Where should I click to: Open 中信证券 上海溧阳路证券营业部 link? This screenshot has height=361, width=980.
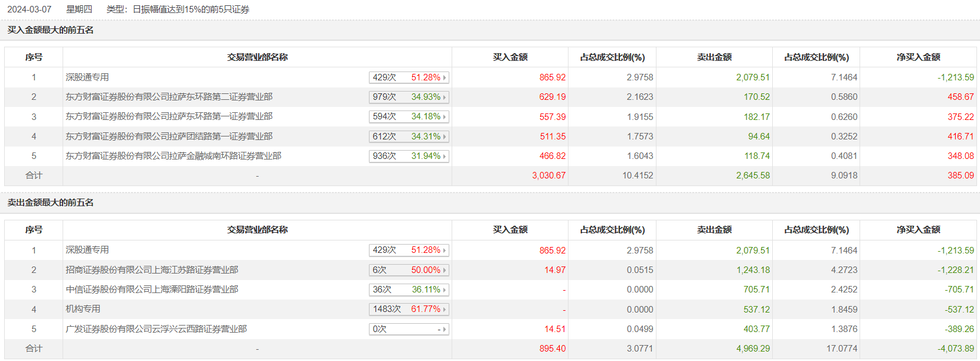tap(152, 290)
